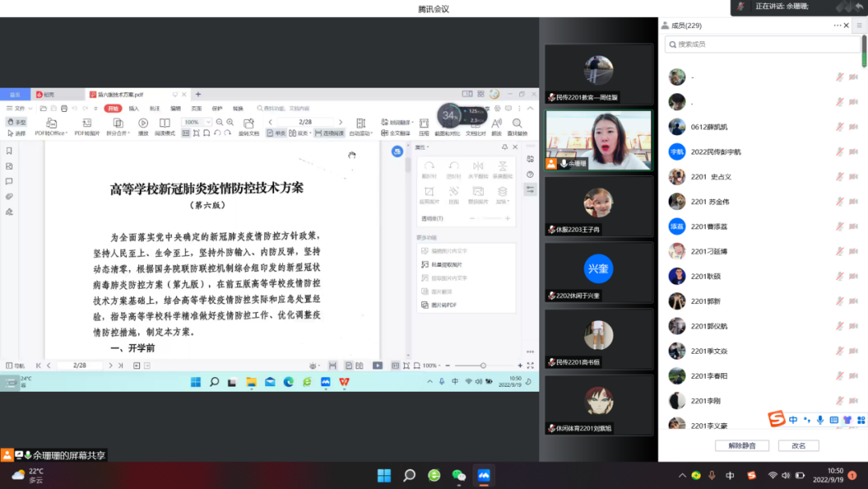Open Tencent Meeting icon in outer taskbar
This screenshot has height=489, width=868.
tap(484, 475)
